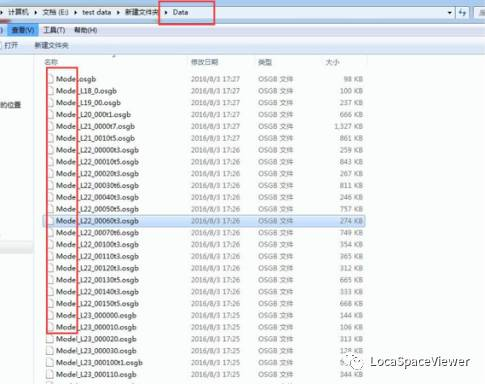Viewport: 485px width, 384px height.
Task: Select file name Model_L22_00120t3.osgb
Action: (x=97, y=268)
